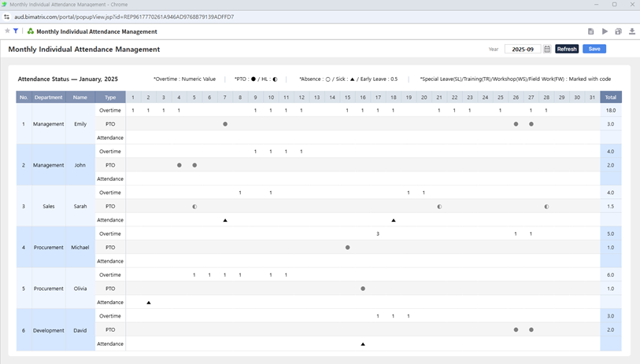
Task: Select Michael's overtime value 3 on day 17
Action: (378, 234)
